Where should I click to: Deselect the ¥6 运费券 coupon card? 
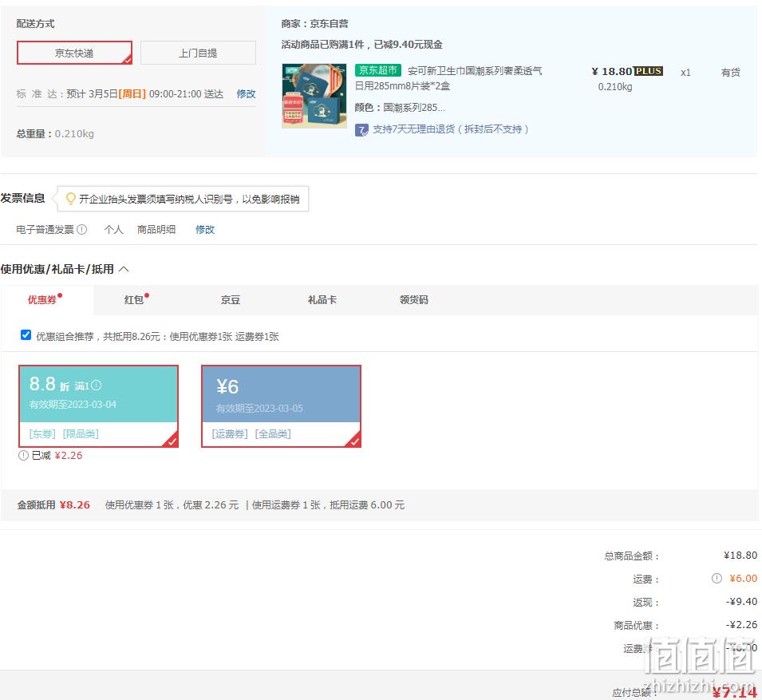tap(282, 406)
